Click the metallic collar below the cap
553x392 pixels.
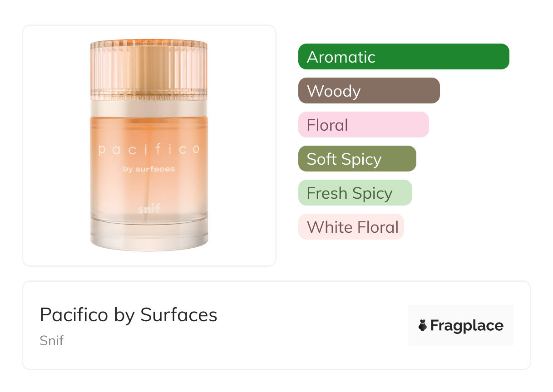point(149,108)
